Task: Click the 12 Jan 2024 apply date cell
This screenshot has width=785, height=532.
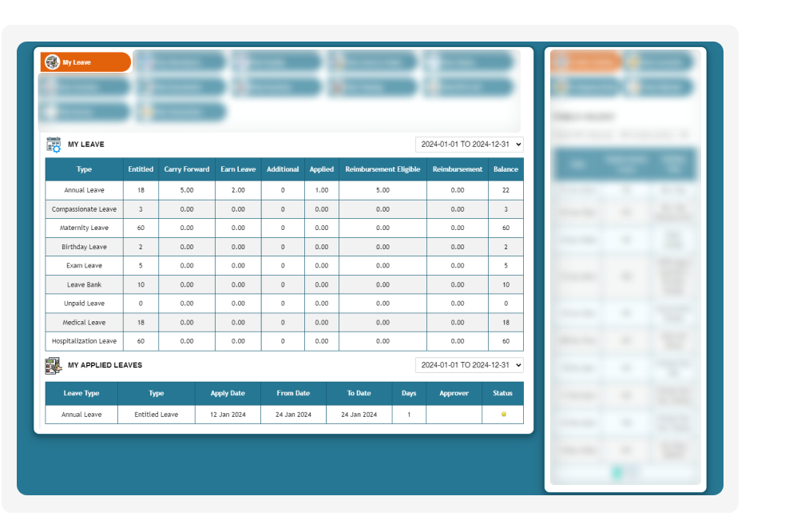Action: (228, 415)
